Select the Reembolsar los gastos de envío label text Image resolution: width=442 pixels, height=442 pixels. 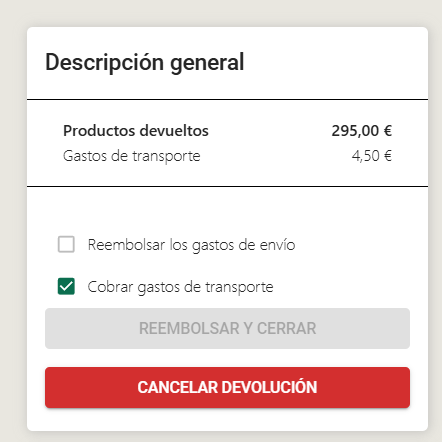pos(191,245)
